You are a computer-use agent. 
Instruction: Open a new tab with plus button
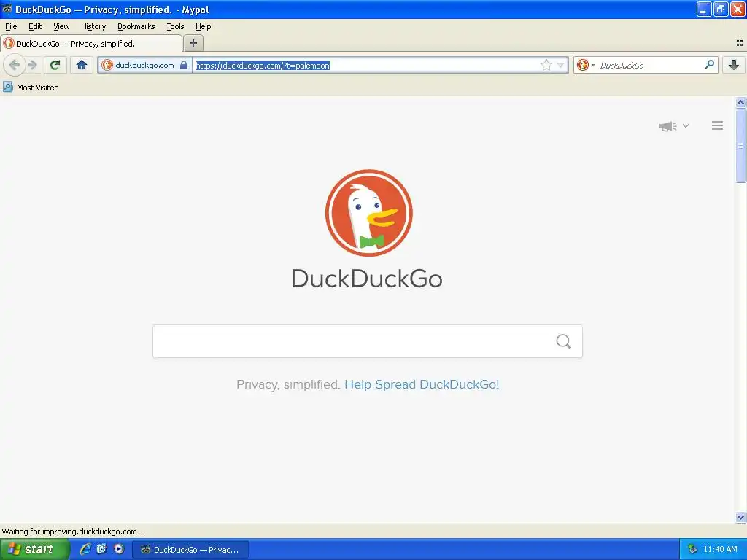pos(193,43)
